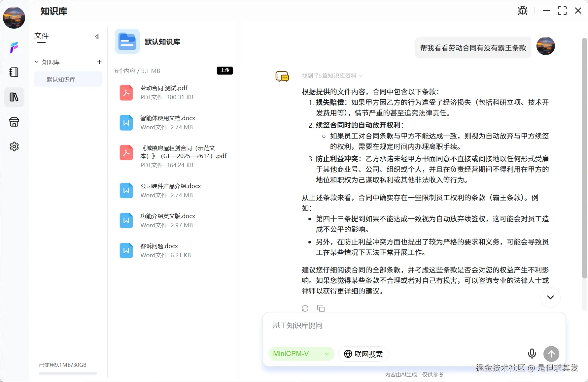Collapse the 知识库 section chevron
588x382 pixels.
point(36,62)
